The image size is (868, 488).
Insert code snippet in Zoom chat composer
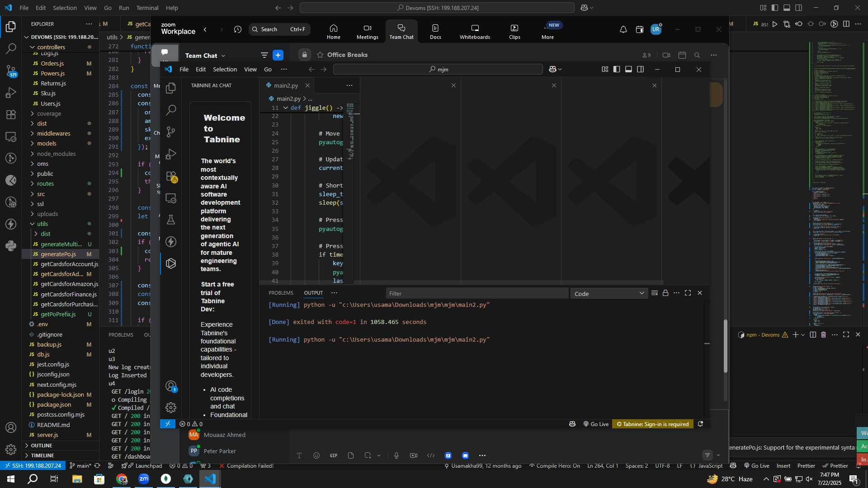[x=431, y=455]
